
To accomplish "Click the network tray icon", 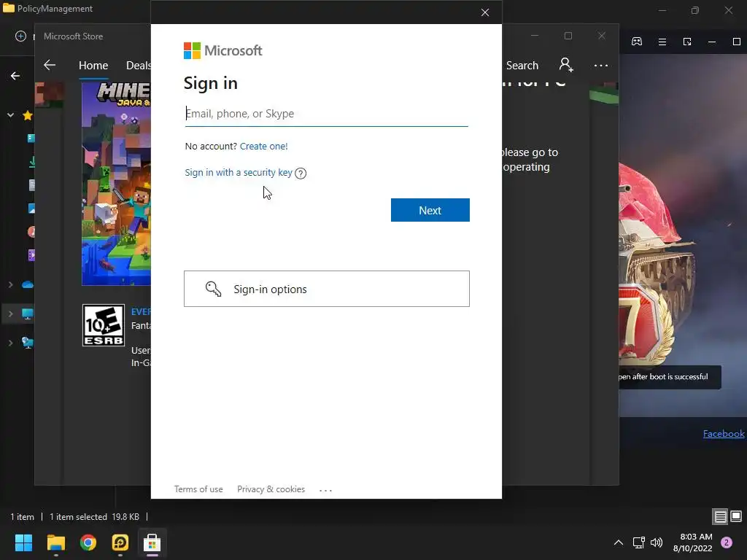I will pyautogui.click(x=638, y=542).
